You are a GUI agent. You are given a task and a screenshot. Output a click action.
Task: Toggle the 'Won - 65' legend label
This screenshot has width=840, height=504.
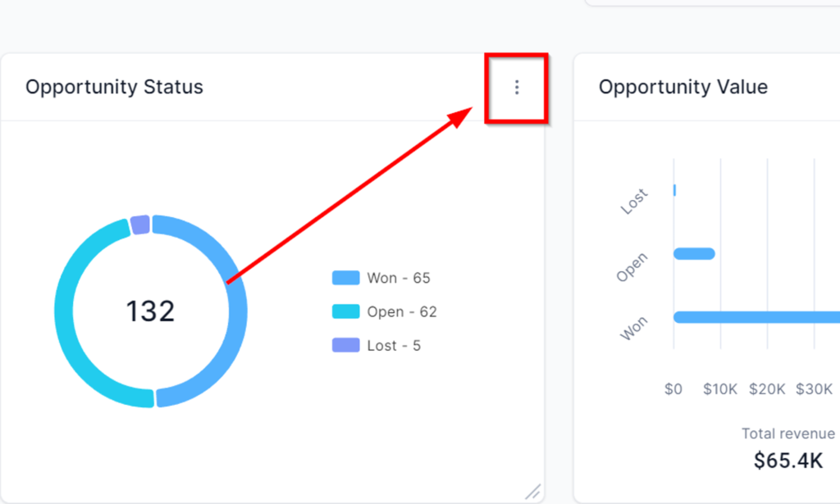tap(399, 278)
